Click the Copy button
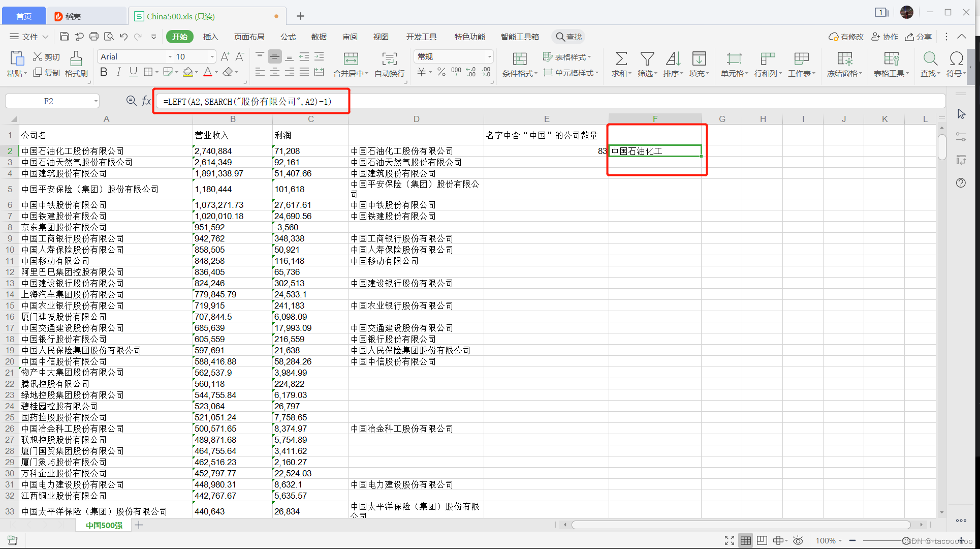The height and width of the screenshot is (549, 980). tap(47, 73)
